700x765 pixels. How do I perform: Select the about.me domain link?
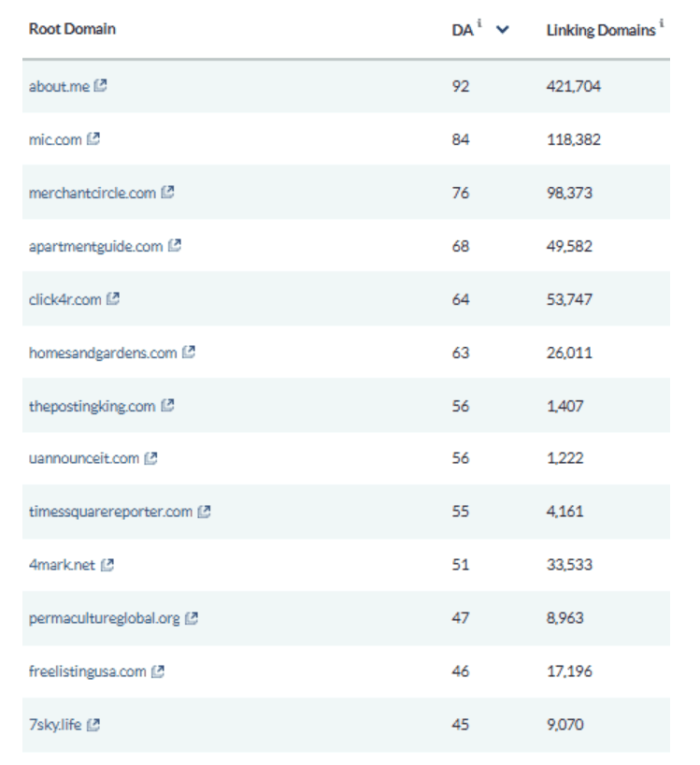57,86
